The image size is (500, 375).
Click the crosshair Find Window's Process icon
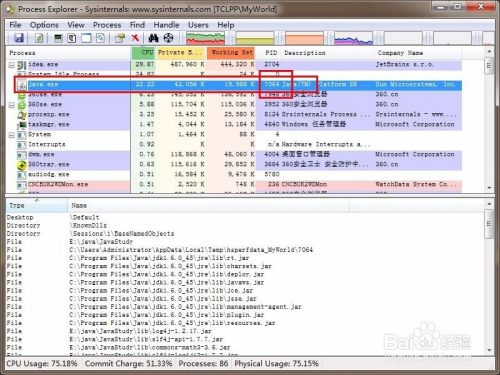168,38
